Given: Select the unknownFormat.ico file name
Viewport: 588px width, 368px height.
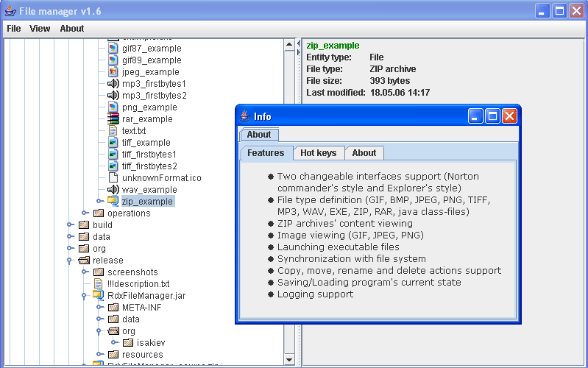Looking at the screenshot, I should 162,178.
